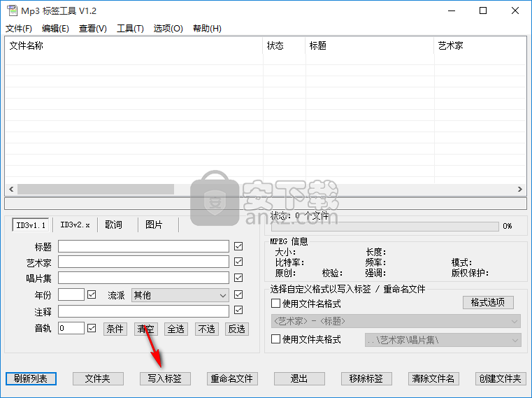The height and width of the screenshot is (398, 532).
Task: Click the 退出 button
Action: [x=299, y=378]
